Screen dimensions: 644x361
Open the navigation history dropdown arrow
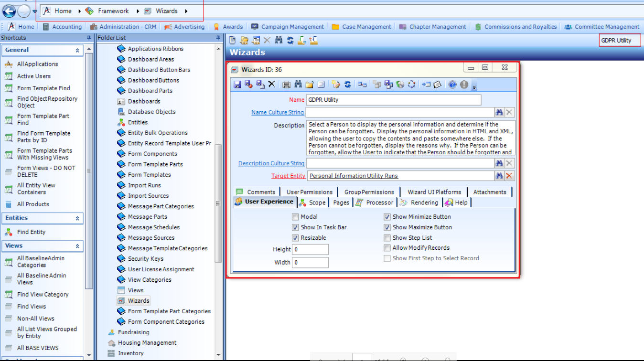(x=35, y=11)
